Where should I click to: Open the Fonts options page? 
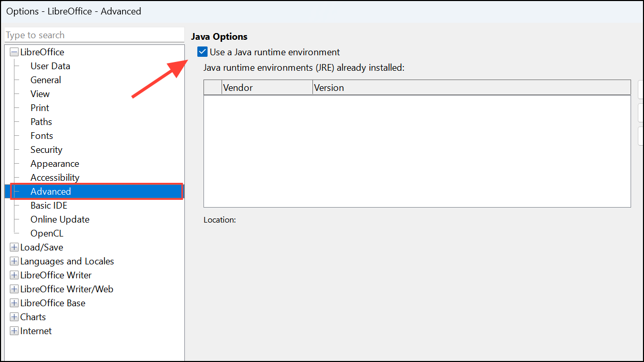[41, 135]
